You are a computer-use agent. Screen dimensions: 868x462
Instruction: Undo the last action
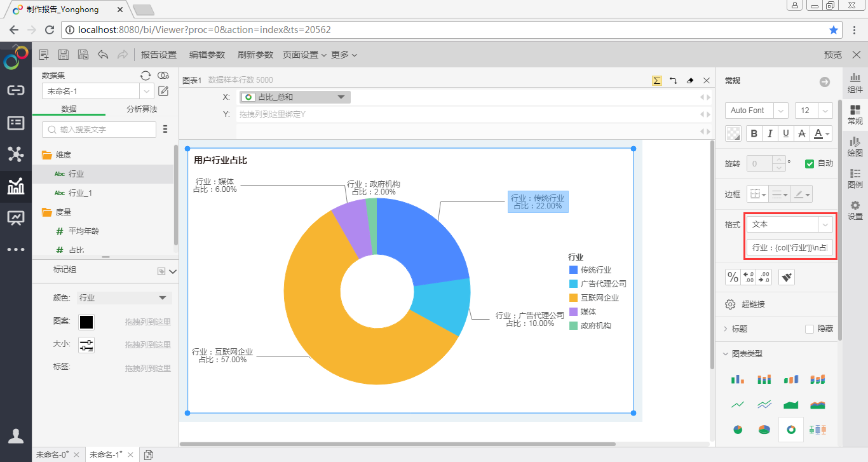tap(103, 55)
